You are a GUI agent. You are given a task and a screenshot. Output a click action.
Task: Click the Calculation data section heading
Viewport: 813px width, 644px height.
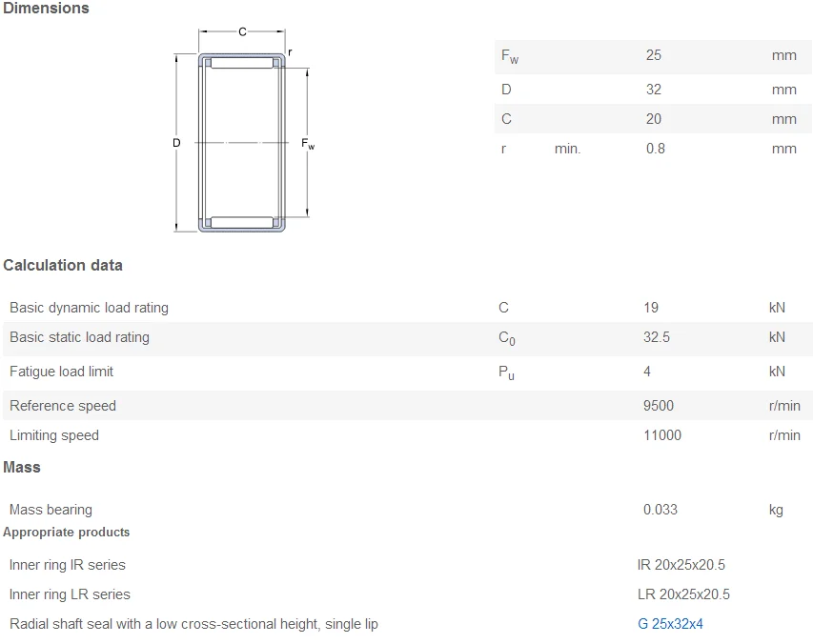[63, 265]
